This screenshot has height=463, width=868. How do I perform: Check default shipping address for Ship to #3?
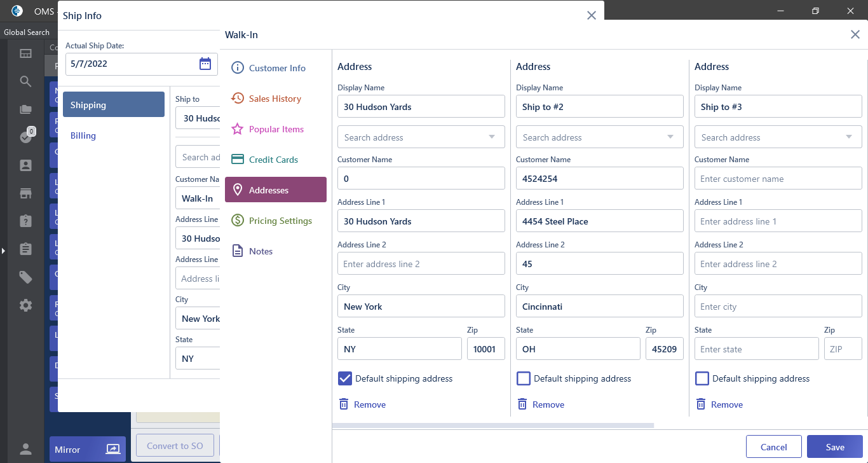coord(702,378)
